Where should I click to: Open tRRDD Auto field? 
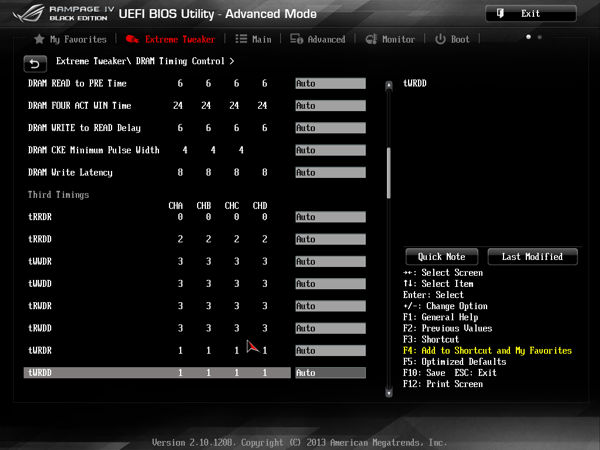(331, 239)
